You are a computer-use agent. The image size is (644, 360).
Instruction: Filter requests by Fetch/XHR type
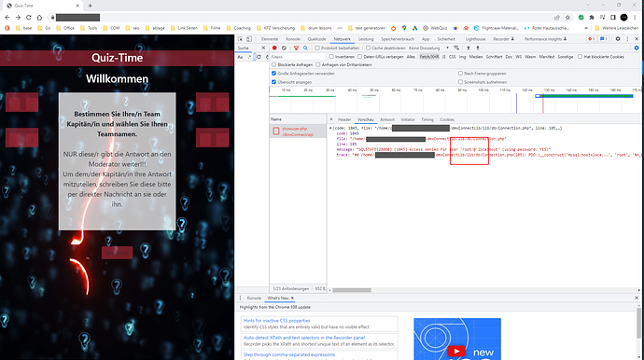429,57
